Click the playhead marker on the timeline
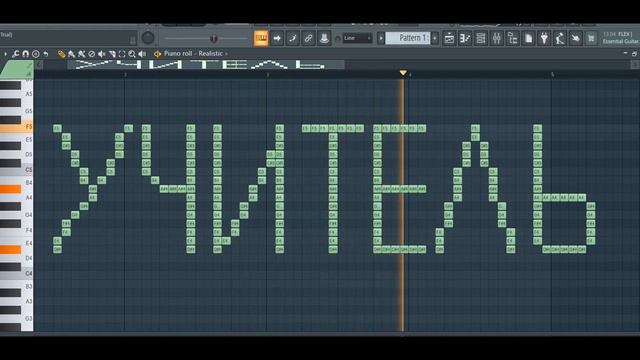Image resolution: width=640 pixels, height=360 pixels. coord(403,73)
